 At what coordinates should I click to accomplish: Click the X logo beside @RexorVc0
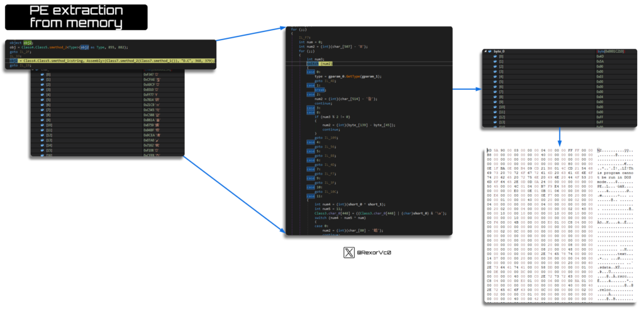coord(349,252)
